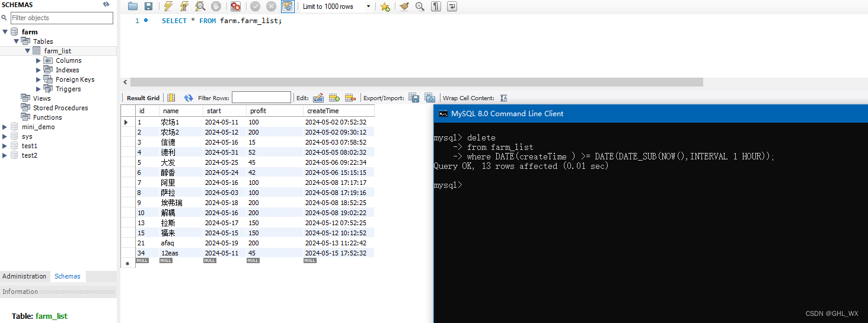This screenshot has width=868, height=323.
Task: Click the Commit checkmark icon
Action: (x=255, y=7)
